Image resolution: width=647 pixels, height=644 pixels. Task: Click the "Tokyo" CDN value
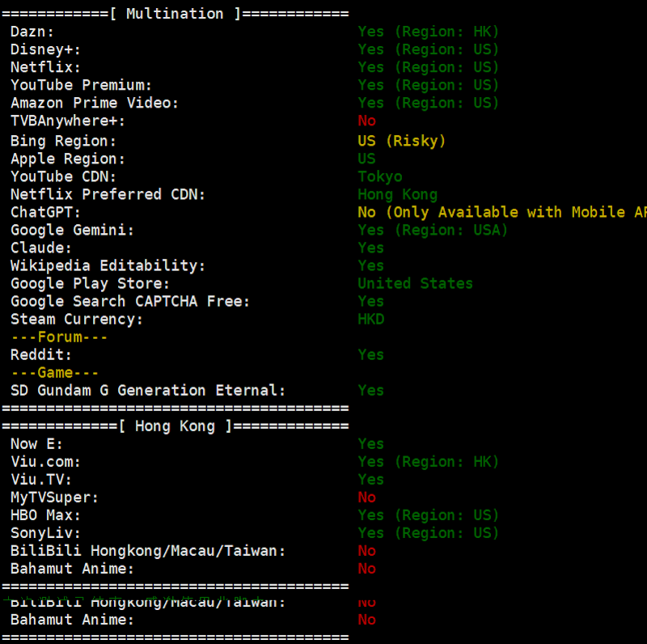(380, 177)
